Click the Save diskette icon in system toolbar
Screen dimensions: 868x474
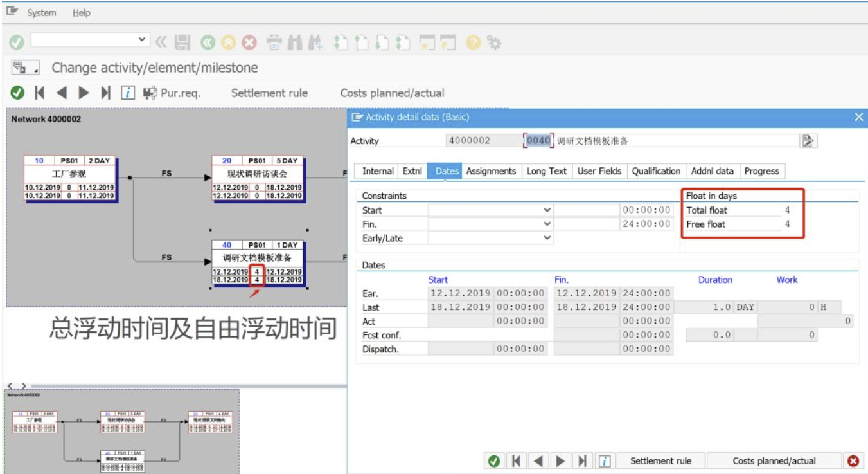click(x=183, y=43)
